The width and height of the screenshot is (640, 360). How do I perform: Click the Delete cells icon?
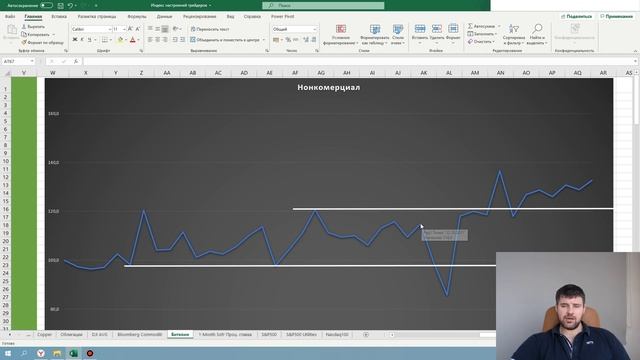point(437,29)
